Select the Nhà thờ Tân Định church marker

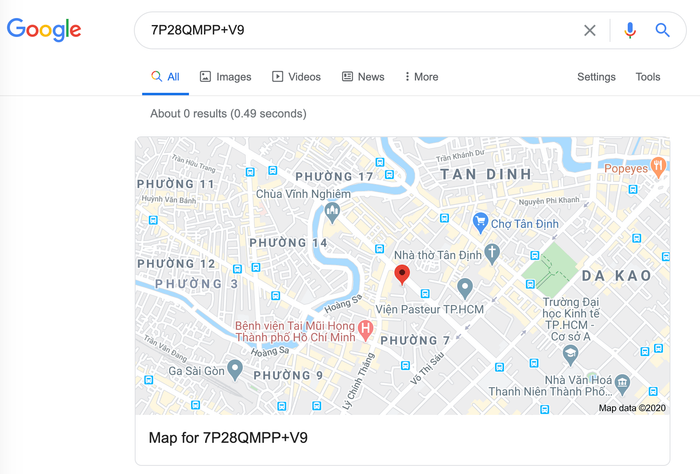click(x=492, y=254)
